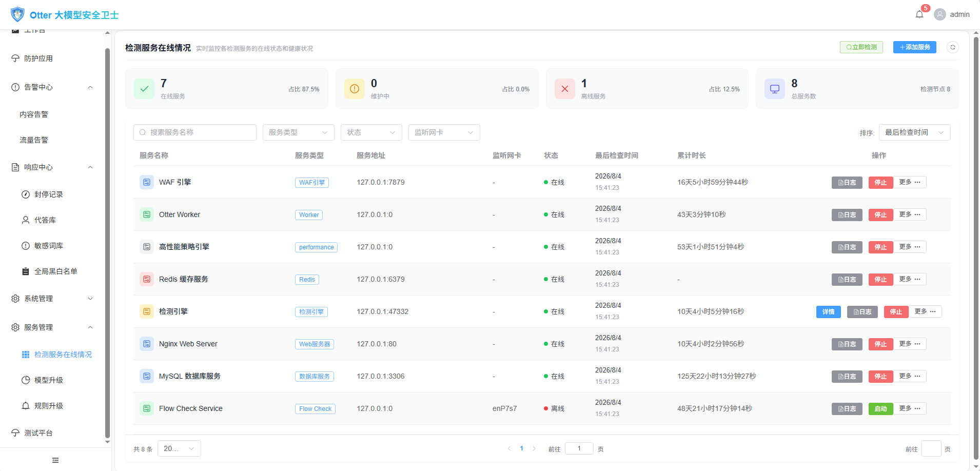Open the 服务类型 filter dropdown

click(299, 132)
